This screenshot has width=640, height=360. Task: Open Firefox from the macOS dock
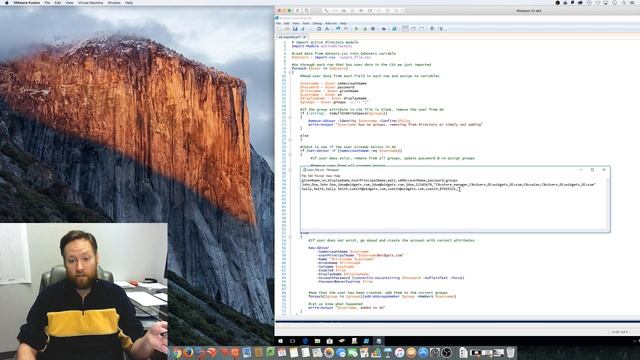[188, 352]
